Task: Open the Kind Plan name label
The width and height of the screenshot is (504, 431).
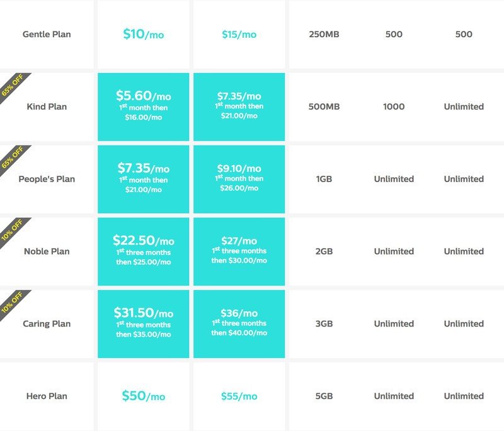Action: pos(47,106)
